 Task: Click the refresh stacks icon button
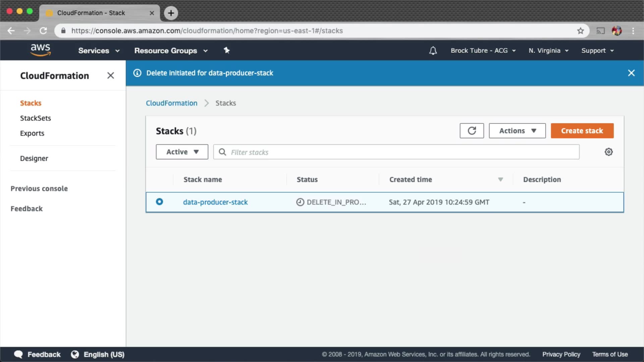tap(472, 131)
